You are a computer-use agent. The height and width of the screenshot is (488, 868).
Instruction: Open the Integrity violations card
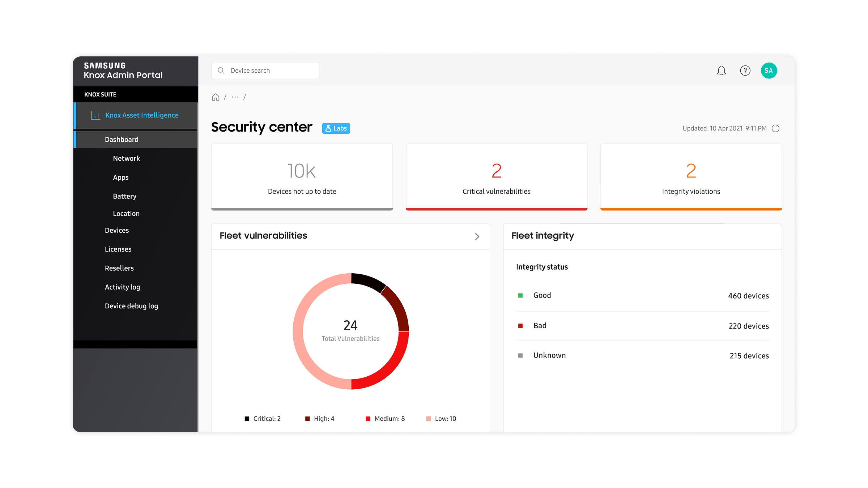pos(691,177)
